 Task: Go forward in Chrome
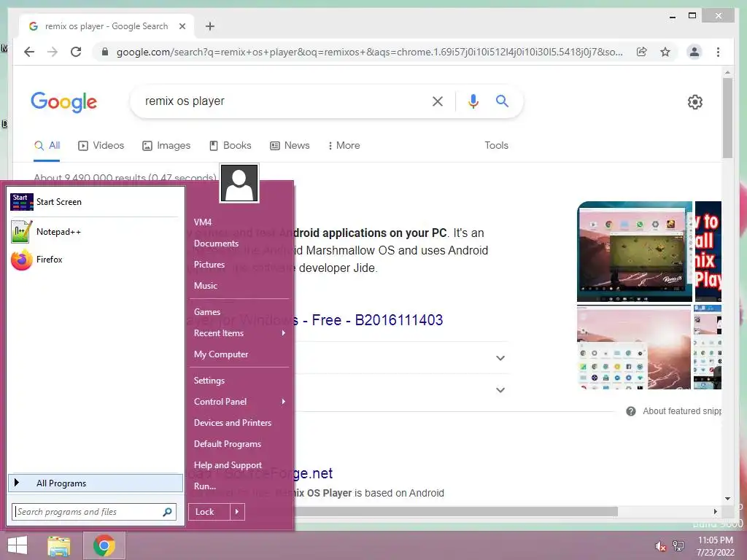click(53, 52)
